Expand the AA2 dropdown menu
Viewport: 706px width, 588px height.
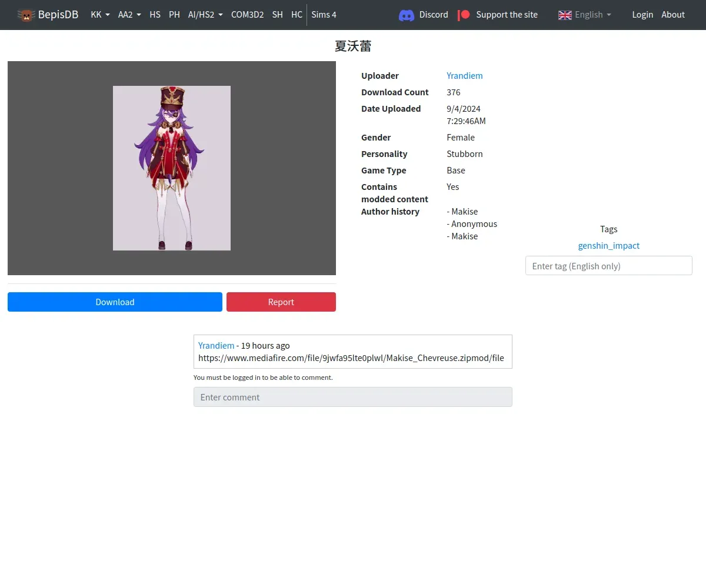point(129,15)
